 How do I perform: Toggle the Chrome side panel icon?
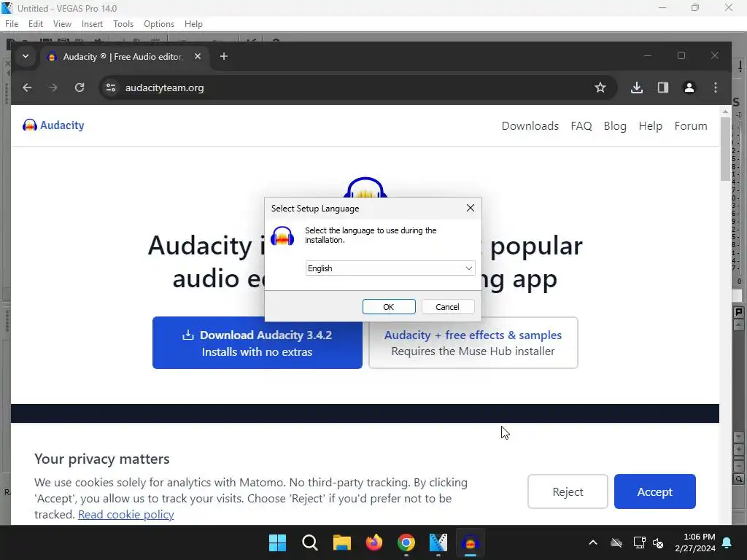coord(663,87)
